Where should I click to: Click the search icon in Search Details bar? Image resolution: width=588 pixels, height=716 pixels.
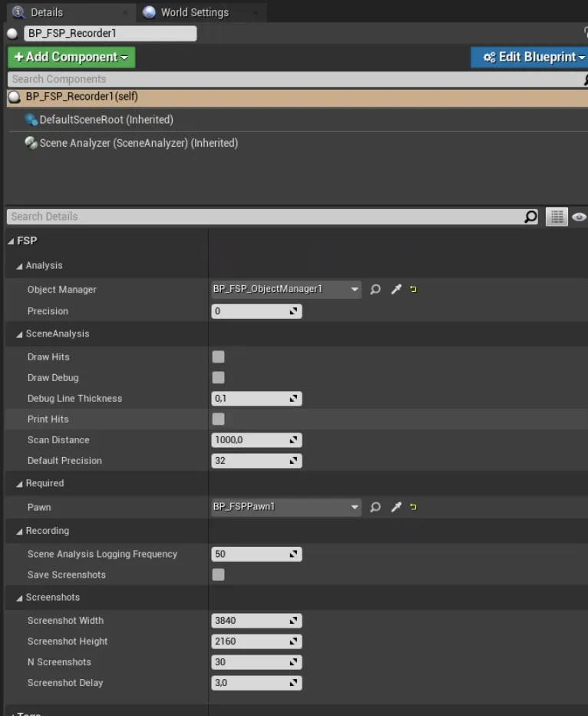(x=530, y=217)
